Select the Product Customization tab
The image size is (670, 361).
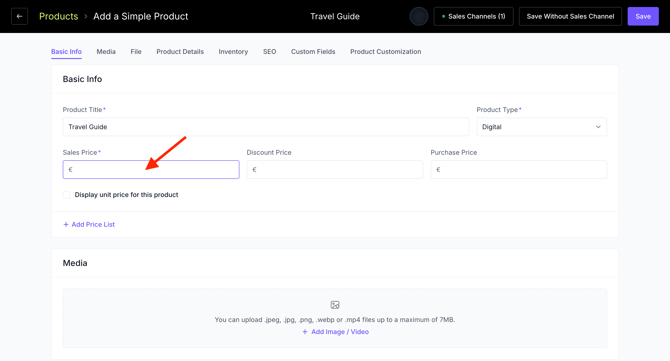(385, 52)
